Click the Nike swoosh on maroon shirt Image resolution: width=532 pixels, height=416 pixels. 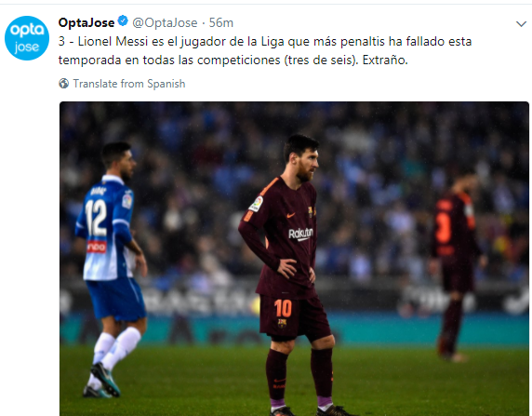pyautogui.click(x=291, y=215)
